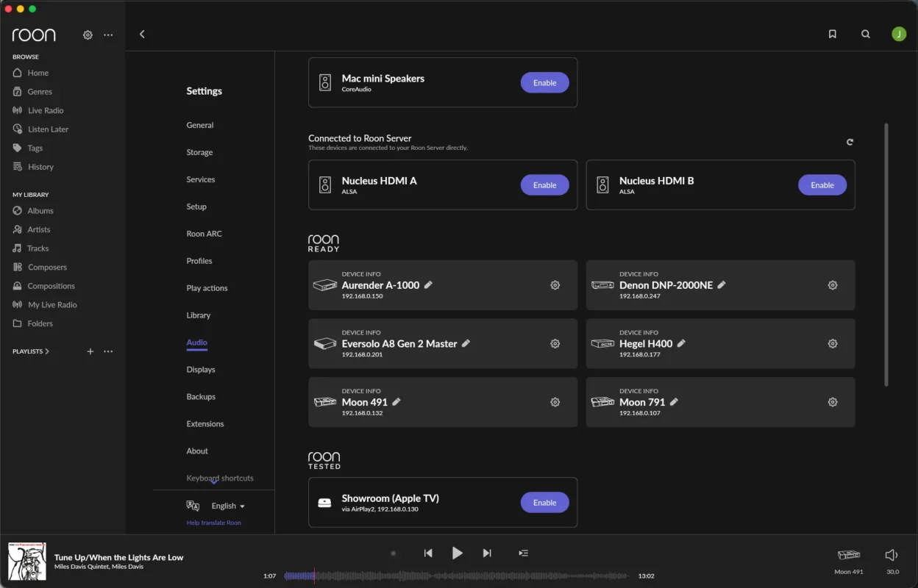Open Miles Davis Quintet artist link in footer

click(x=82, y=567)
